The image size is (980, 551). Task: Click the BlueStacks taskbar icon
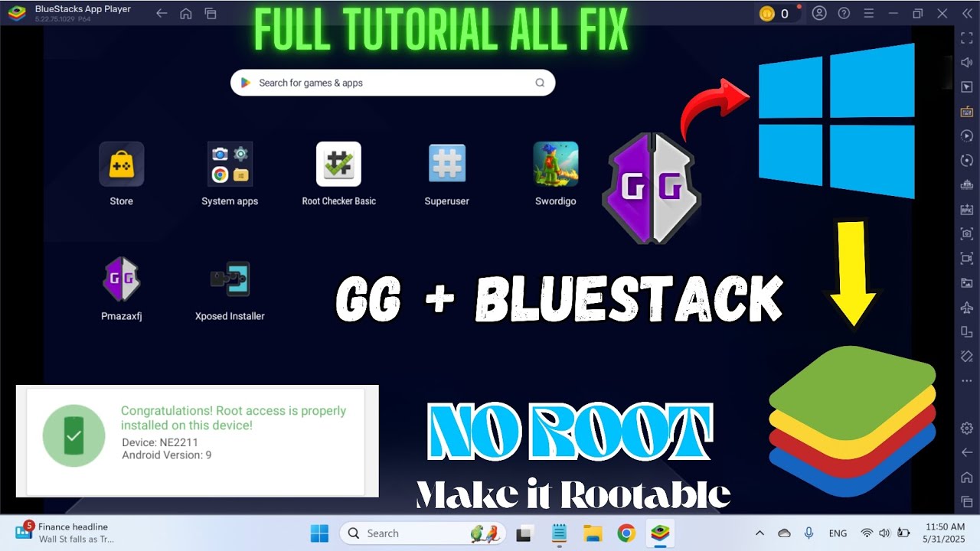click(659, 533)
